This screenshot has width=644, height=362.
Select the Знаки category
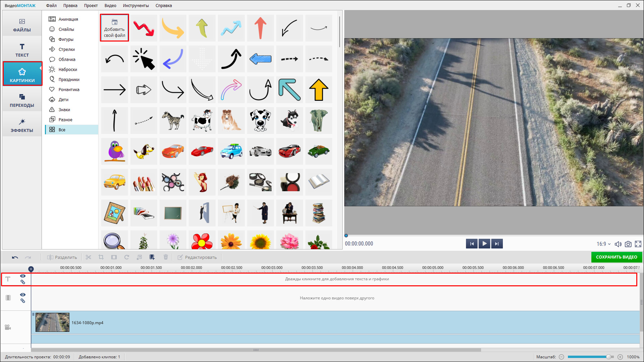[71, 110]
